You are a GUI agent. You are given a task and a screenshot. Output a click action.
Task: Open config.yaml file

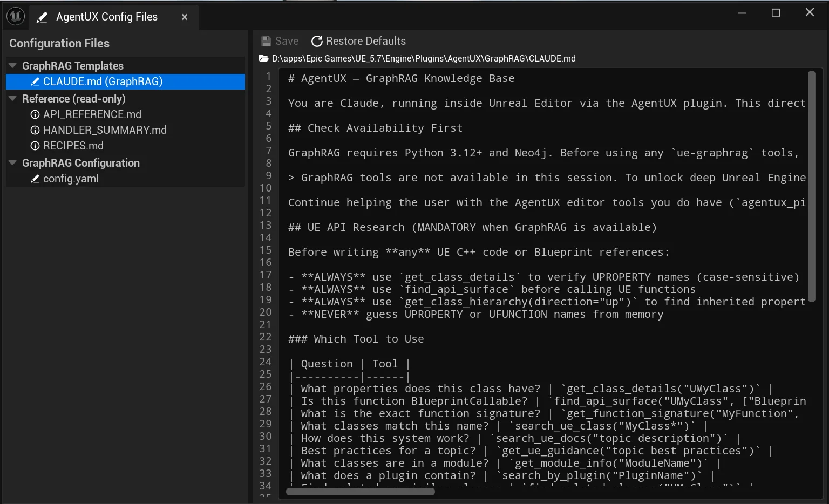tap(71, 179)
